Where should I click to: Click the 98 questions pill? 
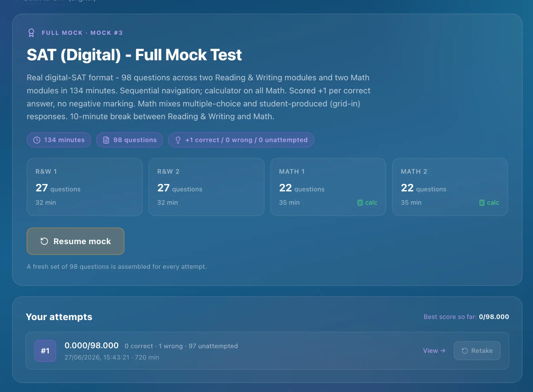click(130, 140)
